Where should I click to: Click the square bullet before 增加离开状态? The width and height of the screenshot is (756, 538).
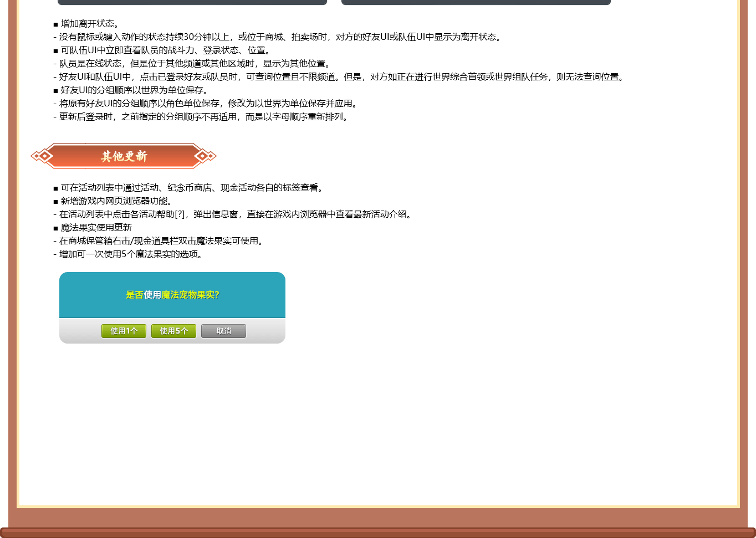tap(55, 24)
